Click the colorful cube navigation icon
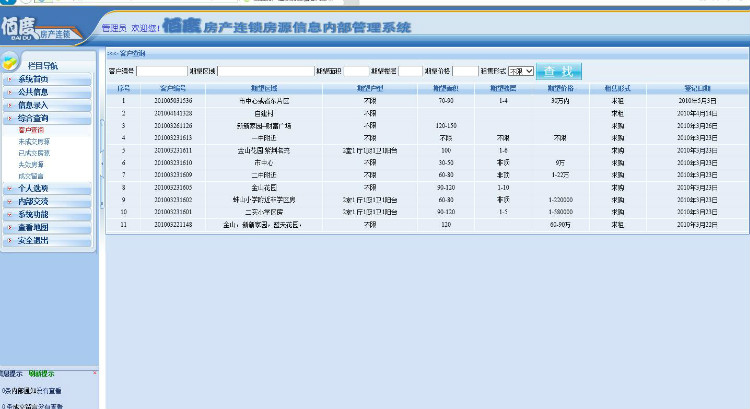 coord(10,62)
